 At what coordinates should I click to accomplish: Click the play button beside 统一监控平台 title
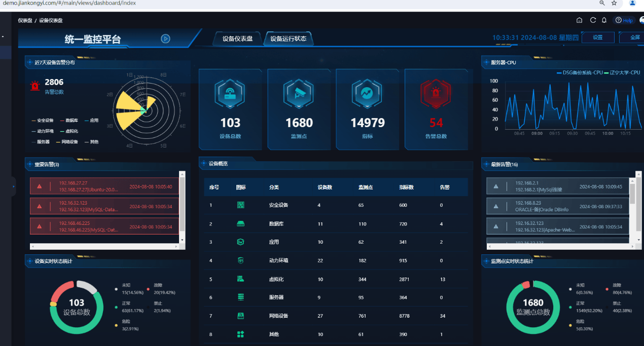[165, 39]
